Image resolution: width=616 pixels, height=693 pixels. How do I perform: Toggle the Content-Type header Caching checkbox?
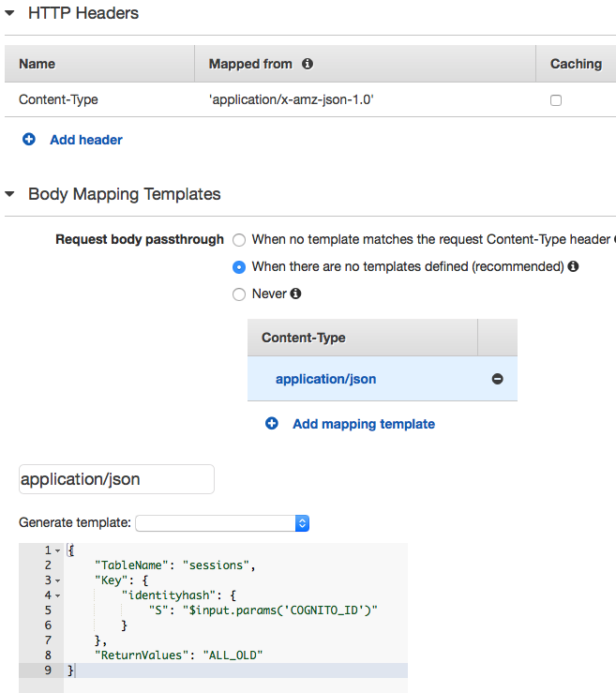(556, 100)
